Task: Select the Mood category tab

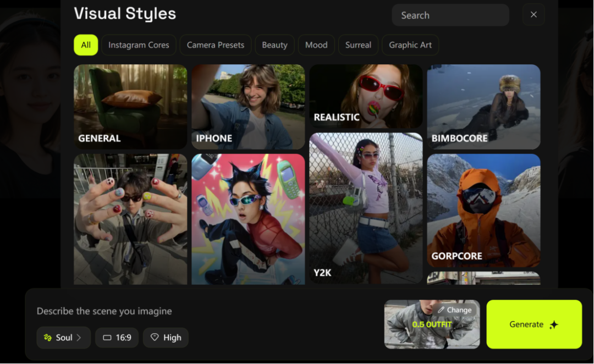Action: coord(316,45)
